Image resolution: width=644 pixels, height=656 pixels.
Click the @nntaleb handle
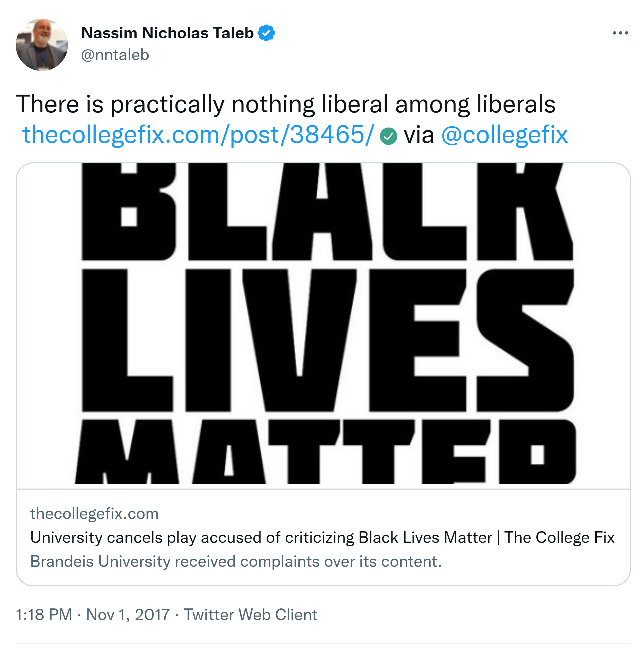tap(115, 55)
